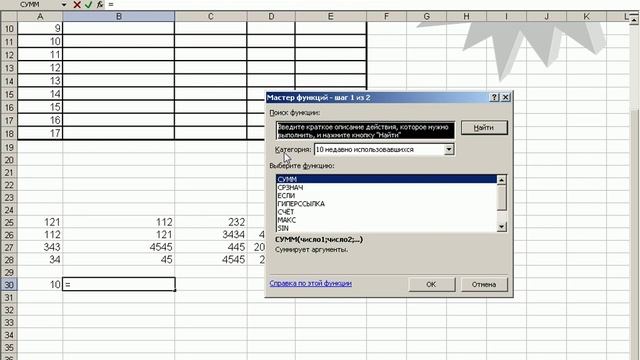Click active cell B30 with equals sign
The width and height of the screenshot is (640, 360).
118,284
